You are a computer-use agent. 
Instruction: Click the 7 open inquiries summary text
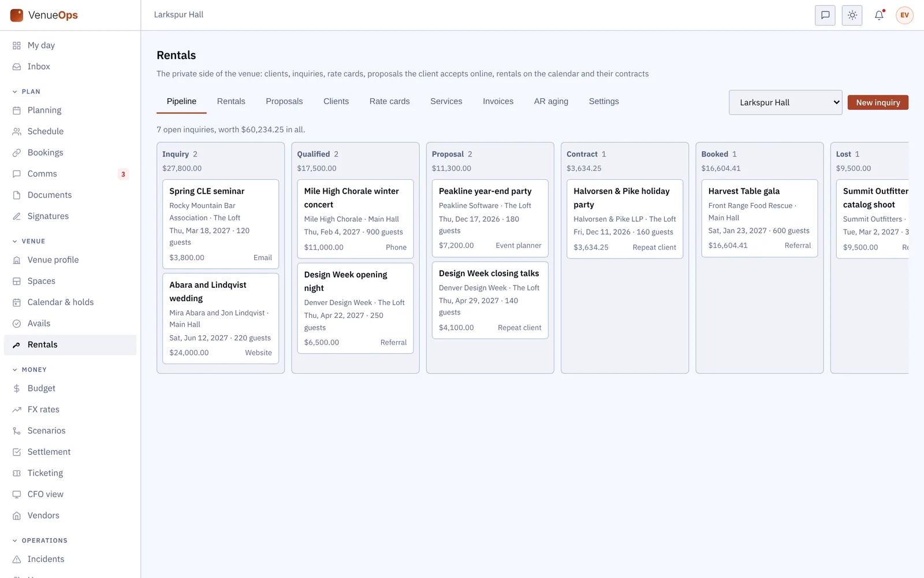click(x=231, y=129)
